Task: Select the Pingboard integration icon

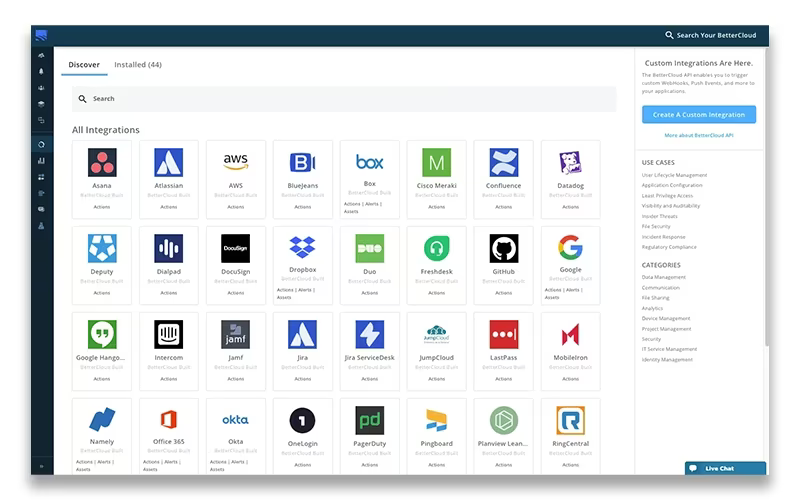Action: pyautogui.click(x=436, y=420)
